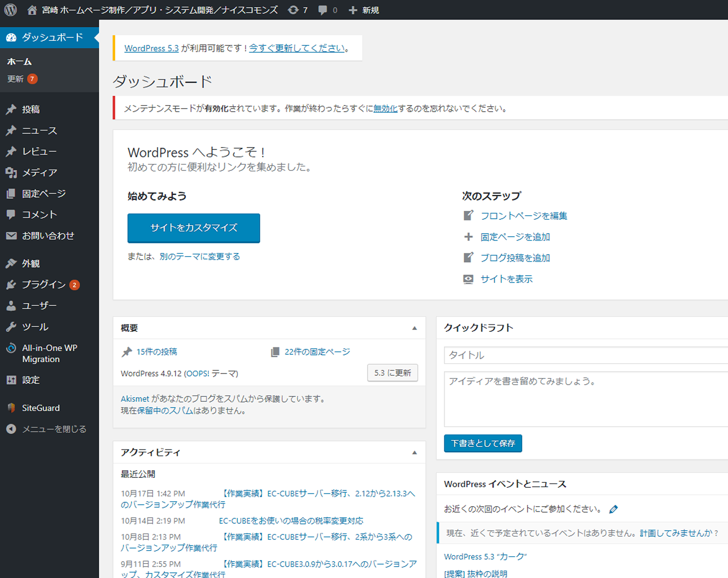Click the All-in-One WP Migration icon
The image size is (728, 578).
(11, 348)
